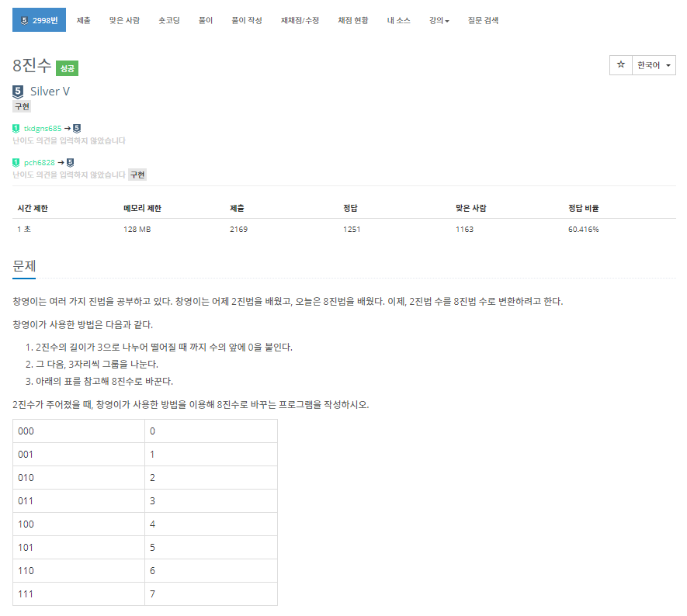Click the 정답 비율 column header
Viewport: 687px width, 616px height.
click(584, 209)
